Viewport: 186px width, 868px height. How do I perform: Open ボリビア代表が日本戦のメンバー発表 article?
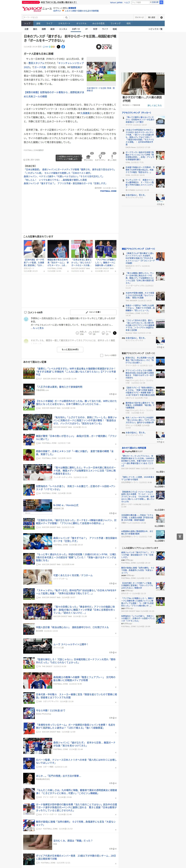[x=76, y=857]
